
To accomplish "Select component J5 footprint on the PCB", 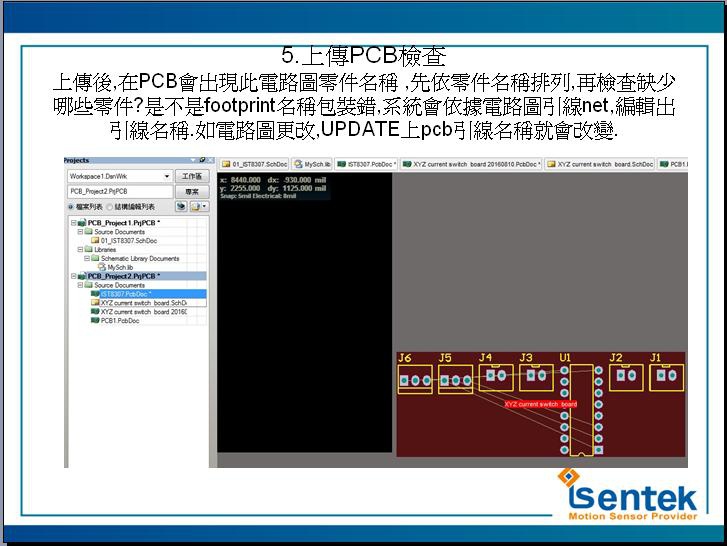I will (x=455, y=380).
